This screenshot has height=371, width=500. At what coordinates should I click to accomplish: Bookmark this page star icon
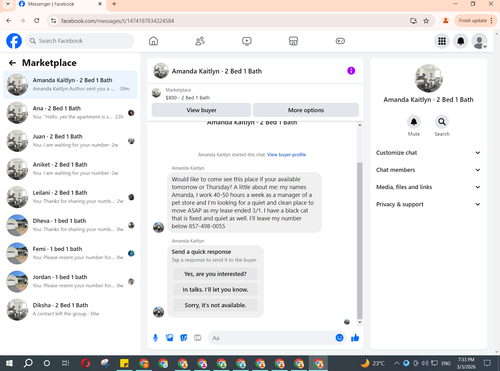point(426,21)
